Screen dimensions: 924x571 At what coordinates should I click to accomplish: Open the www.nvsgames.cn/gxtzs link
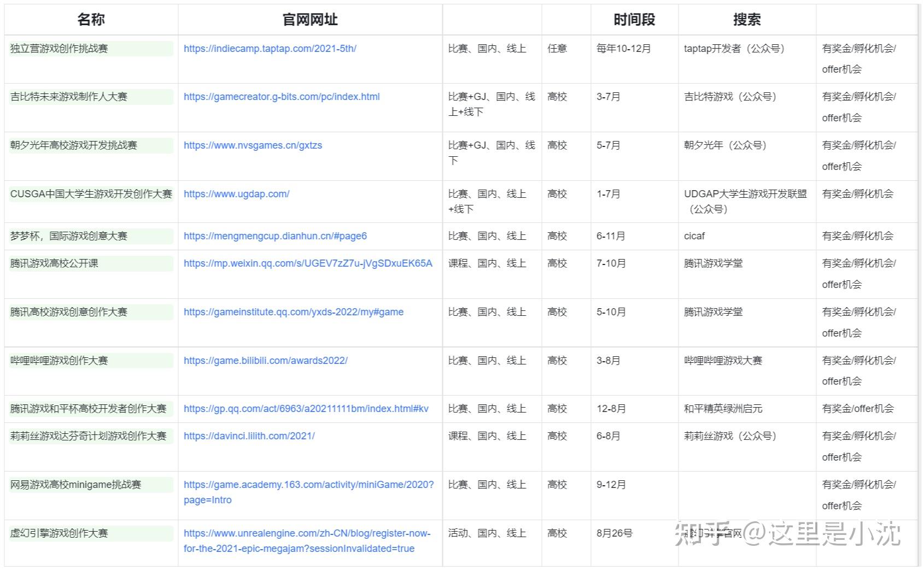tap(253, 145)
